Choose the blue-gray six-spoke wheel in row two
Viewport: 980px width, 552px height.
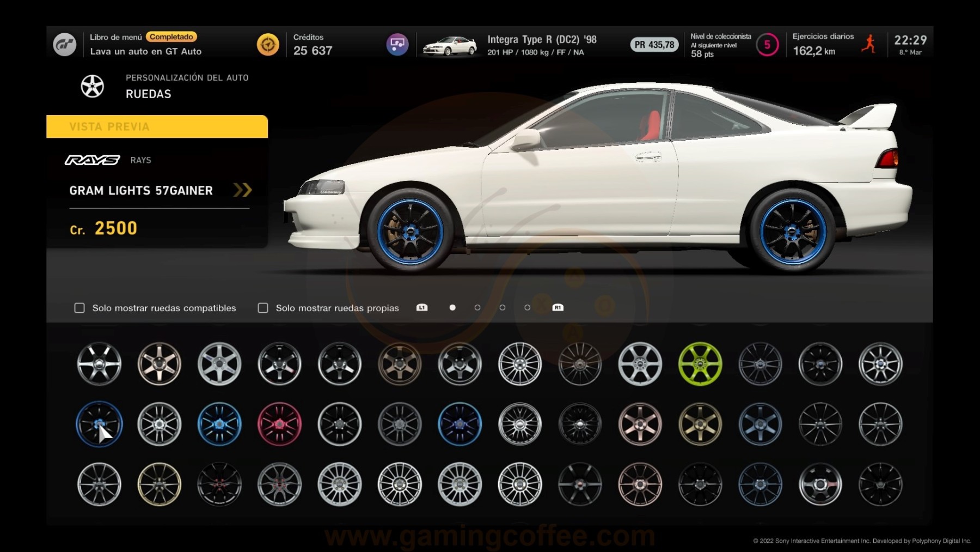pyautogui.click(x=761, y=424)
